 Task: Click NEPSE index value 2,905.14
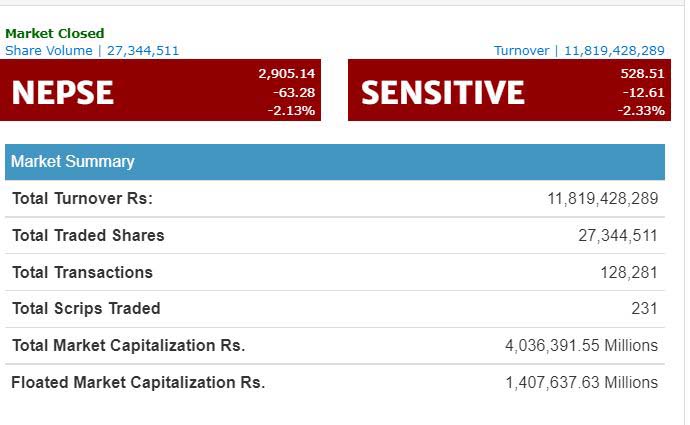coord(286,73)
